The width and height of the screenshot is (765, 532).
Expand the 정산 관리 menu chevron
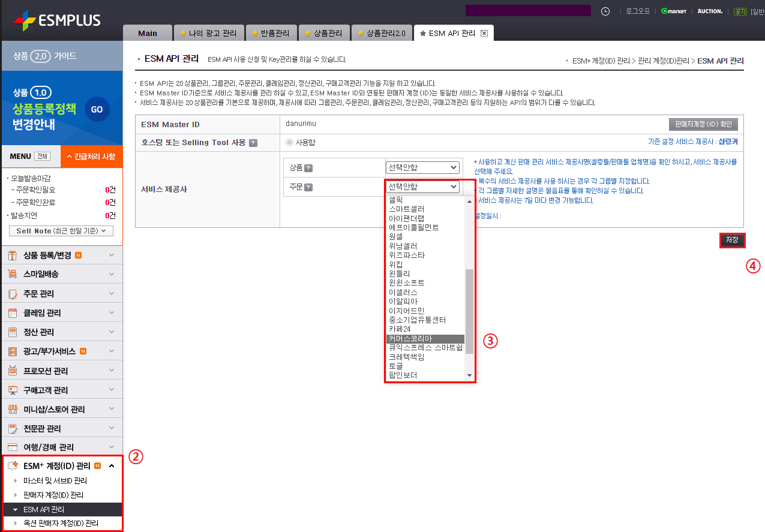click(x=112, y=332)
